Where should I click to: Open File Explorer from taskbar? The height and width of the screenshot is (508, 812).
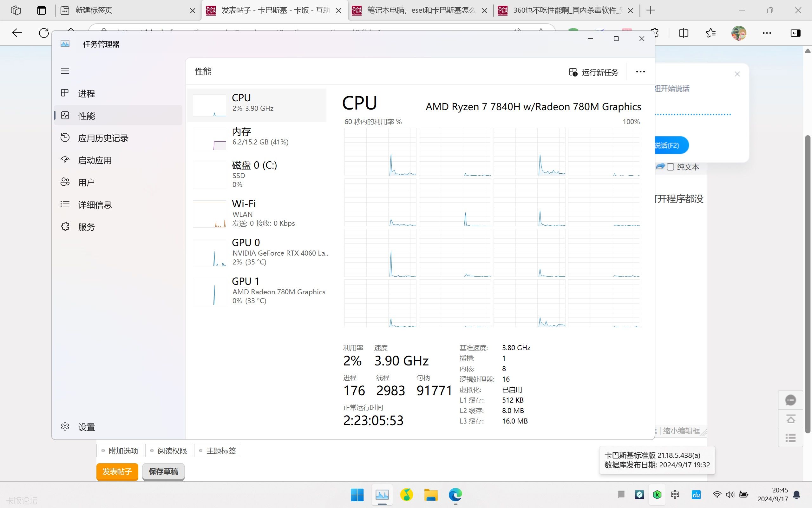431,495
